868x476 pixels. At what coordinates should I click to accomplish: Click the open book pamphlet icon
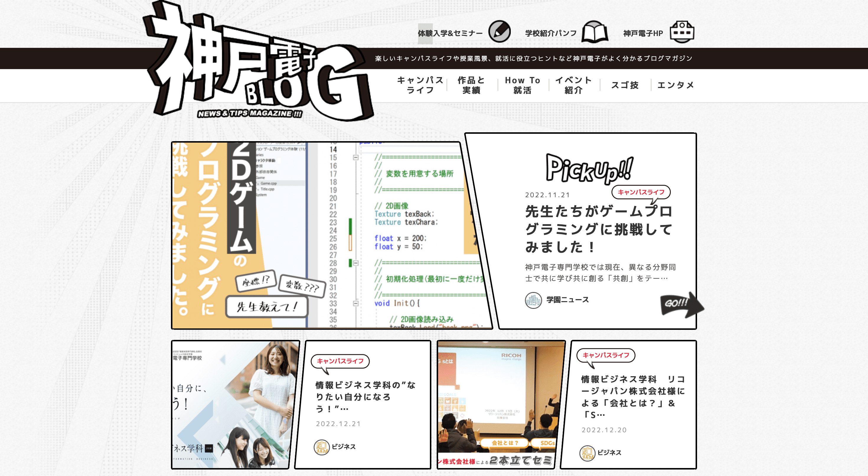point(595,32)
